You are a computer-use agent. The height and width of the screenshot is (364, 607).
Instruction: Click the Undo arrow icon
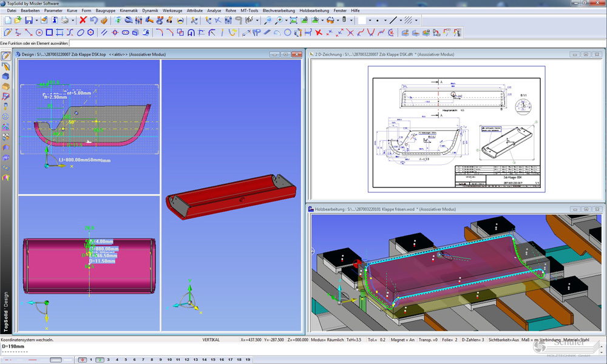(x=93, y=21)
